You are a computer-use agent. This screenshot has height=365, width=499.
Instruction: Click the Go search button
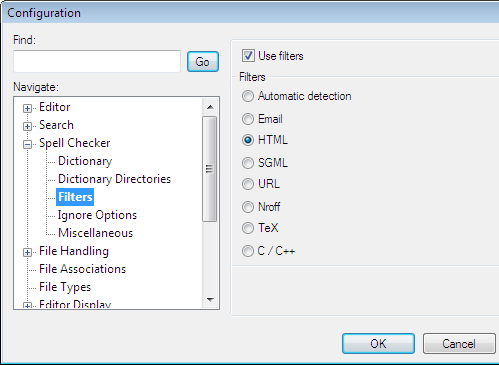(203, 62)
